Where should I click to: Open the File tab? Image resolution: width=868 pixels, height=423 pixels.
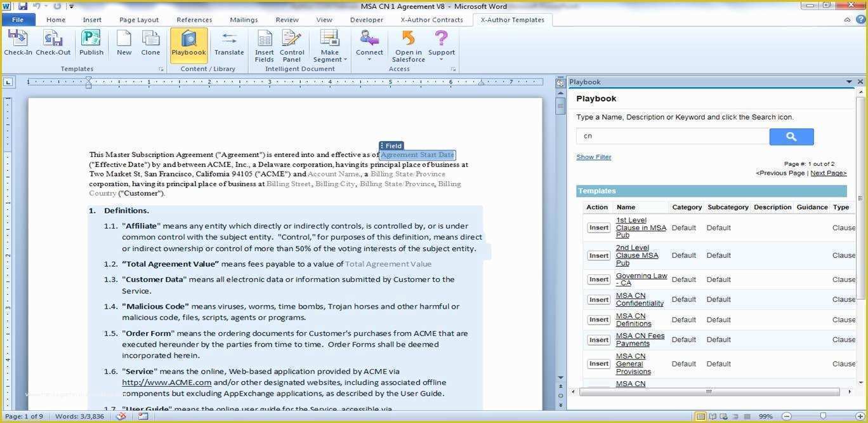point(18,20)
